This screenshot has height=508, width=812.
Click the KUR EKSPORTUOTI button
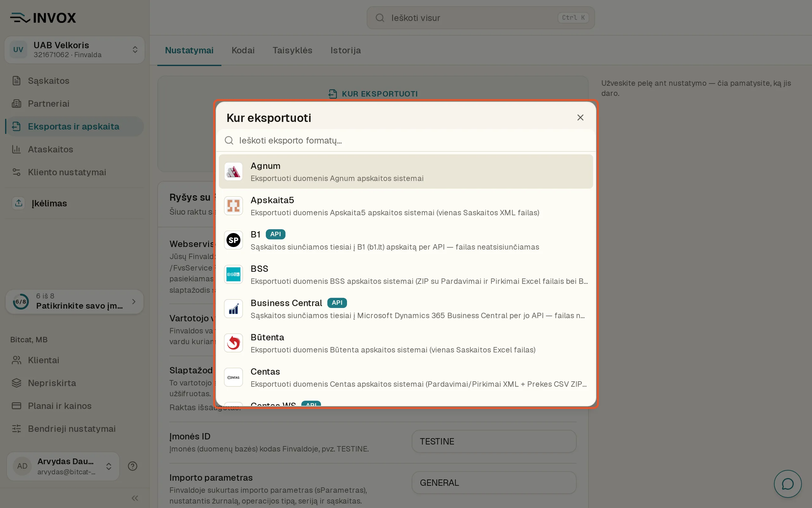click(x=373, y=94)
